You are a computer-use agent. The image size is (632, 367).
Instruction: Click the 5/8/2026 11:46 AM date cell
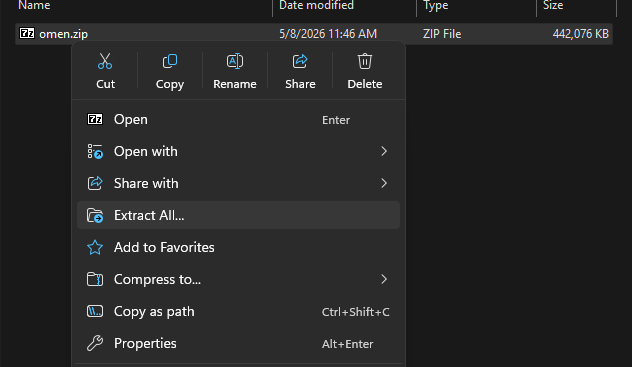coord(328,34)
